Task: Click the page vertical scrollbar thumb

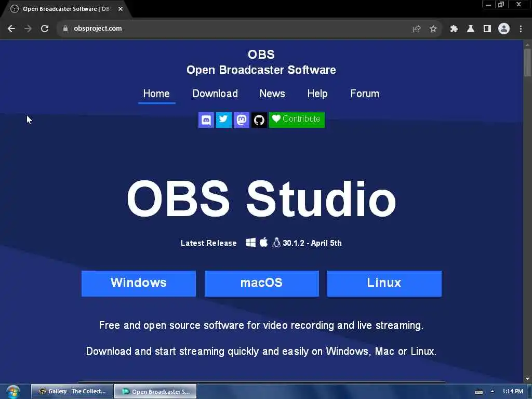Action: pyautogui.click(x=527, y=63)
